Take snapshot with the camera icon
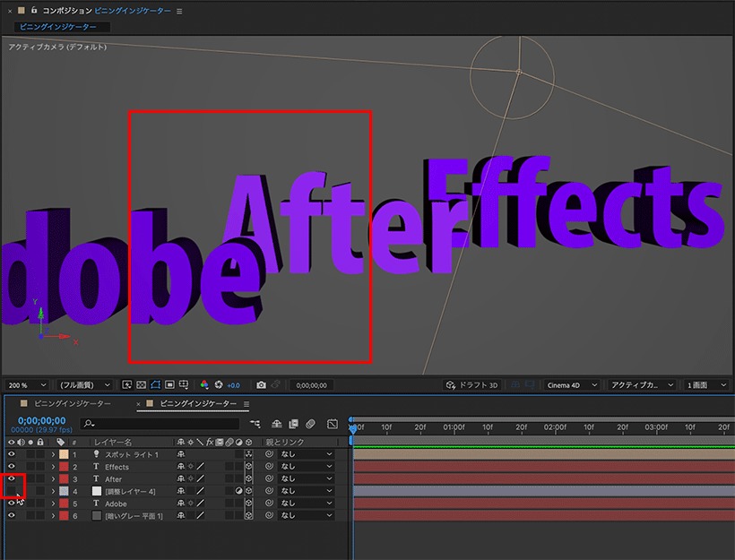 coord(261,384)
